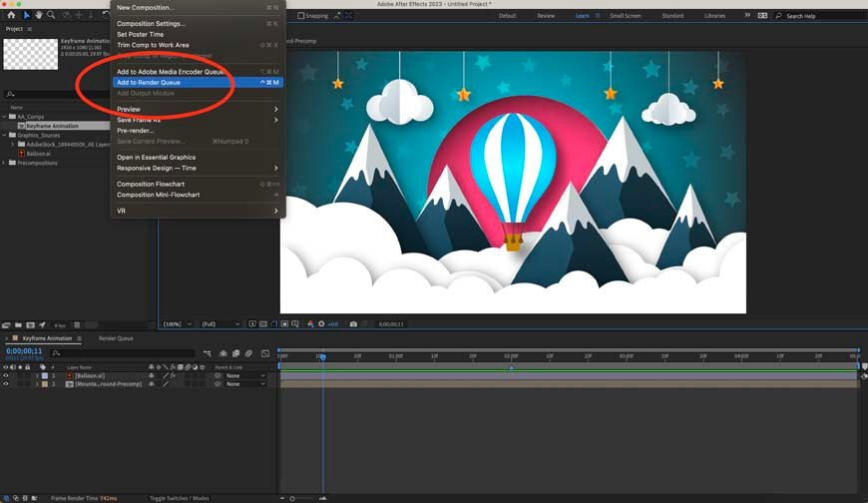Open parent dropdown for Balloon.ai layer

245,375
